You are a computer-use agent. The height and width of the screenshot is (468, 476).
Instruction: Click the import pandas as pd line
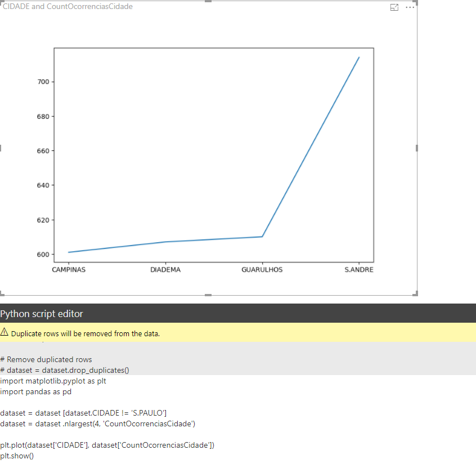(x=35, y=391)
